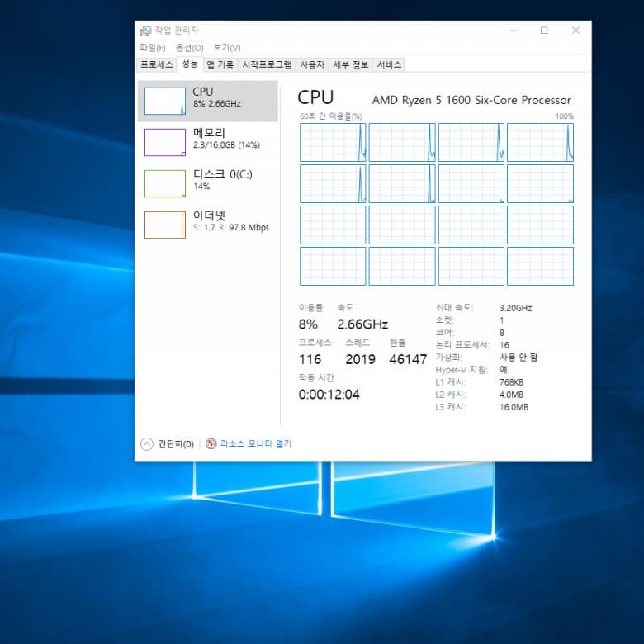Click the 논리 프로세서 value 16

tap(504, 345)
